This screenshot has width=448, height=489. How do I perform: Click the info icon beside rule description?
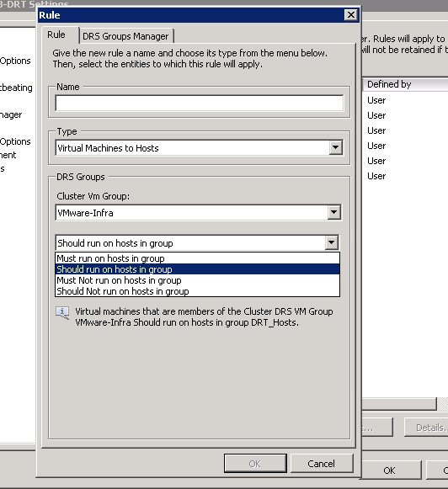click(62, 313)
